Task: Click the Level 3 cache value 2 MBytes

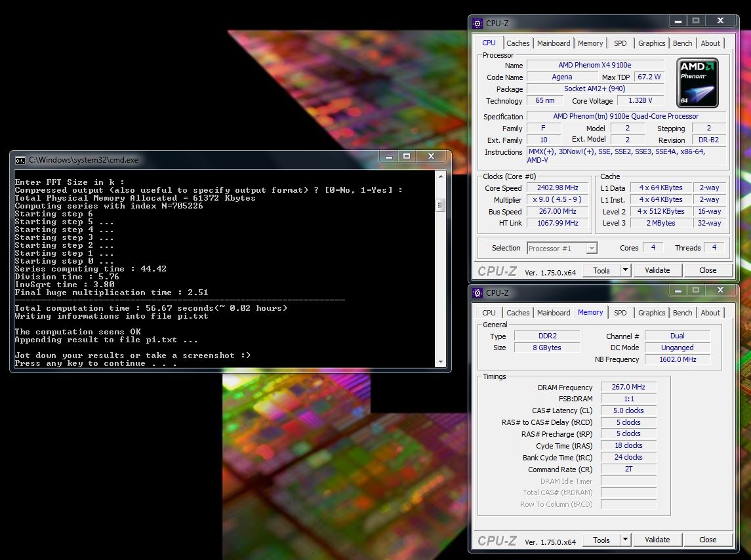Action: (660, 223)
